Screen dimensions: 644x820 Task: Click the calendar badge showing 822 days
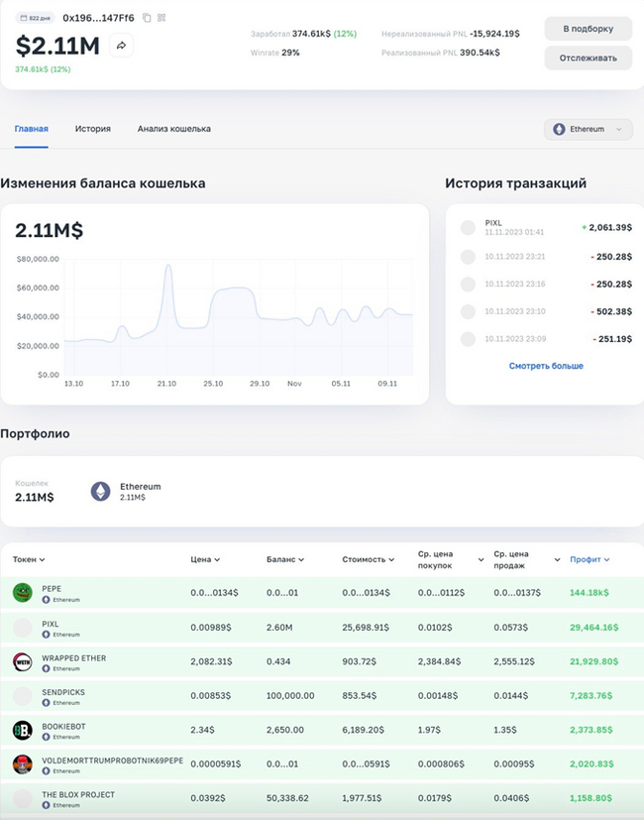click(35, 18)
